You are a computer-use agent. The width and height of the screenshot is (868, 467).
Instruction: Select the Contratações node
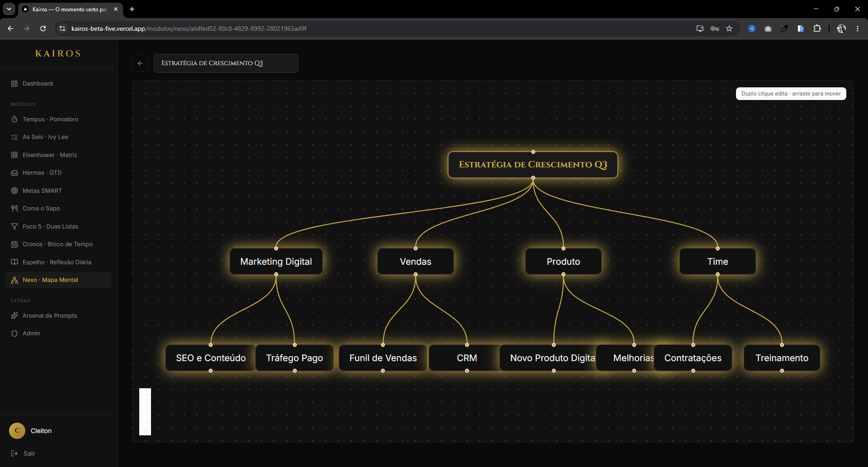click(693, 358)
